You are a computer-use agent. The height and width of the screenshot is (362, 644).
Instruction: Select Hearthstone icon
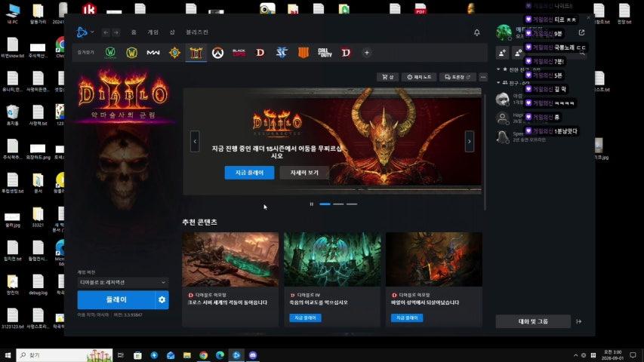(174, 53)
